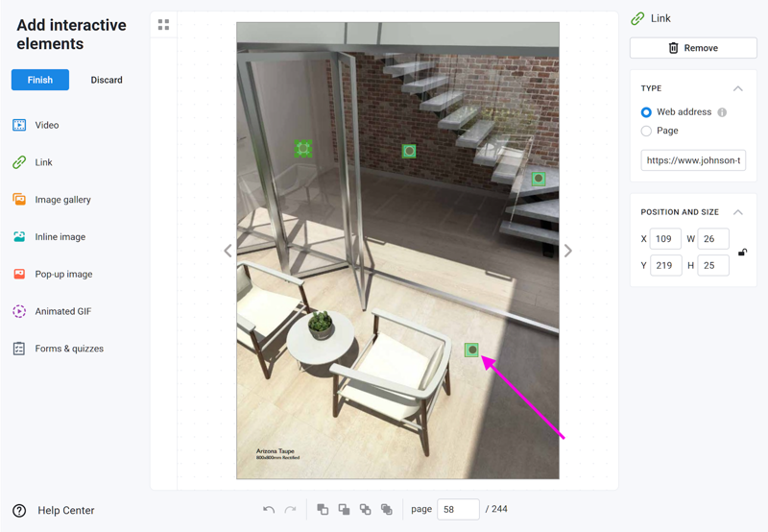
Task: Remove the selected link element
Action: tap(693, 48)
